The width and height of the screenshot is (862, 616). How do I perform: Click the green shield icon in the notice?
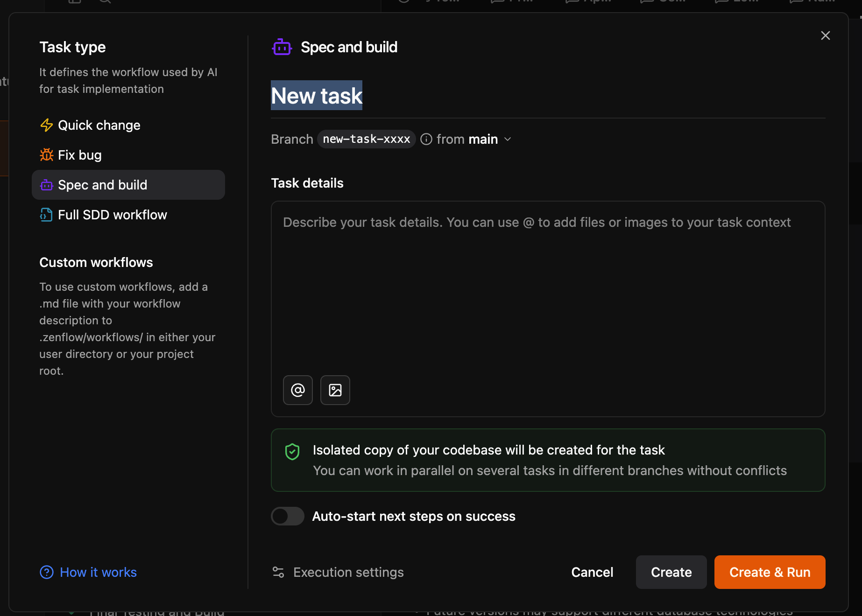(292, 451)
